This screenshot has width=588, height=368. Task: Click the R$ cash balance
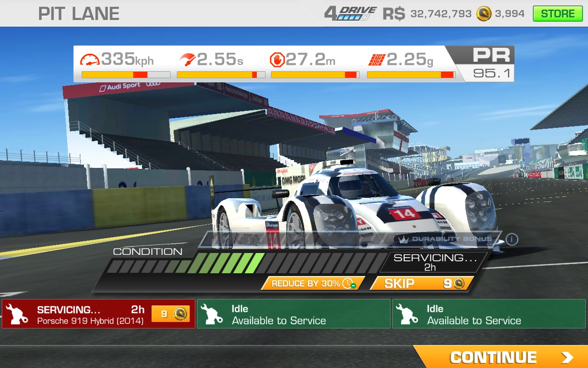[x=427, y=14]
